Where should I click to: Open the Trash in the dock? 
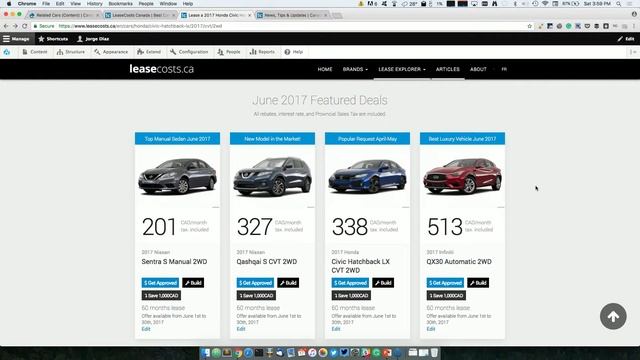[434, 353]
